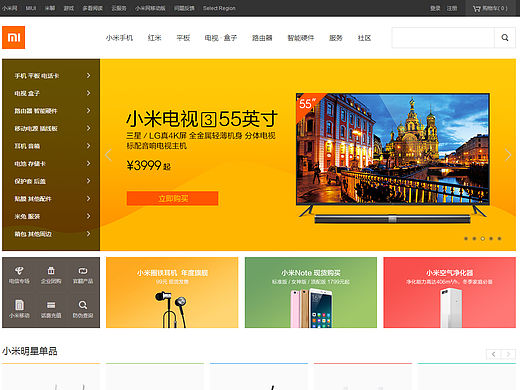Viewport: 520px width, 390px height.
Task: Open 红米 nav menu
Action: (x=154, y=38)
